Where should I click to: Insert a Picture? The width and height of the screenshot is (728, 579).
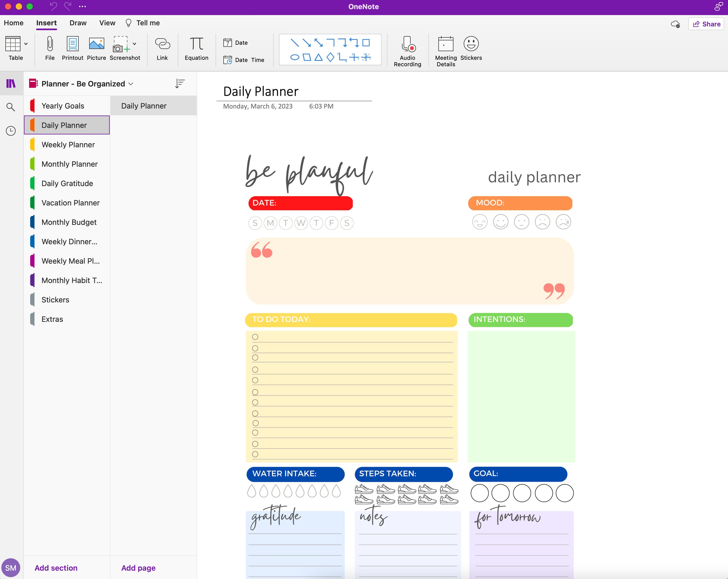[96, 49]
